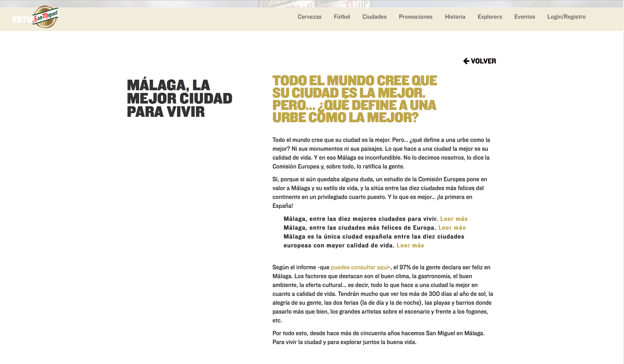Click the paragraph starting 'Sí, porque si aún quedaba'
The height and width of the screenshot is (364, 624).
pyautogui.click(x=380, y=193)
